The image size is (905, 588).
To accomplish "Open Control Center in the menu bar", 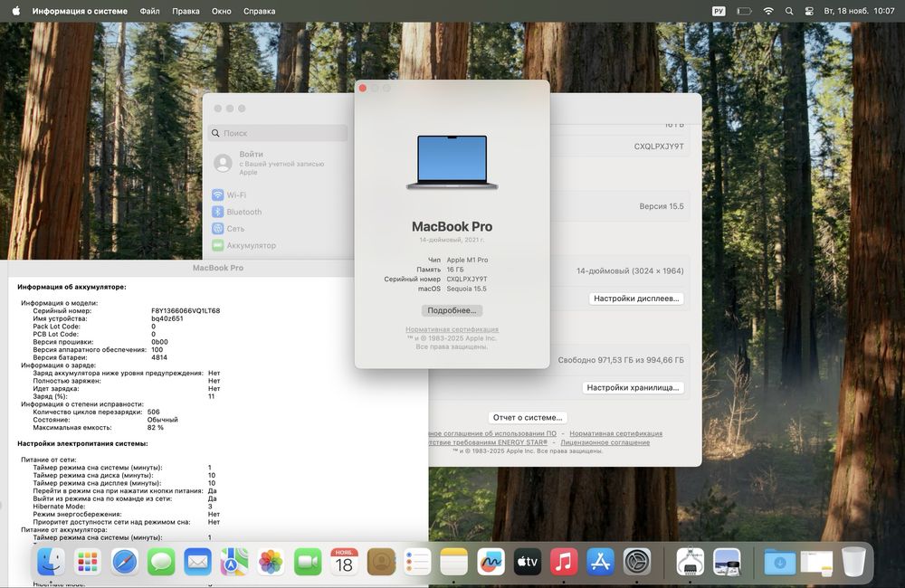I will 809,11.
